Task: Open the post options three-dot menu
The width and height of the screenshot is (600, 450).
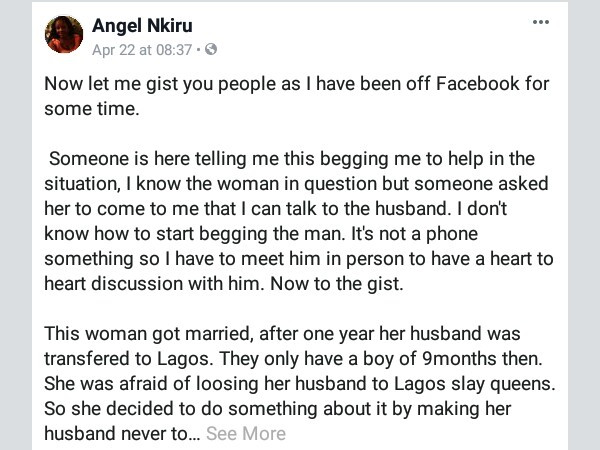Action: click(x=541, y=22)
